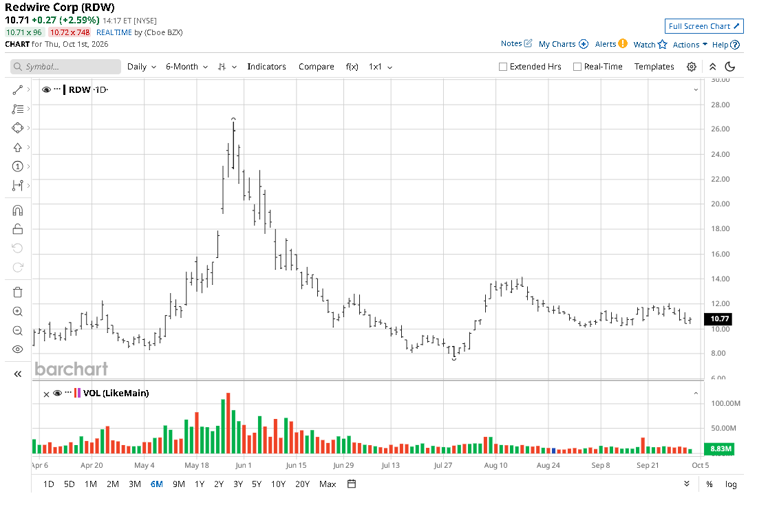Click the Symbol search field
This screenshot has height=507, width=768.
[66, 67]
